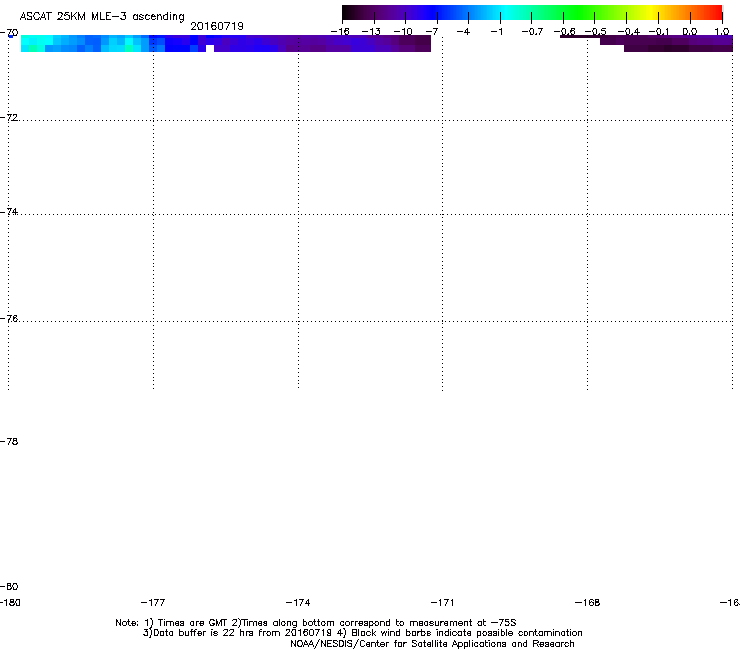Click the -78 latitude label
Screen dimensions: 740x650
9,441
